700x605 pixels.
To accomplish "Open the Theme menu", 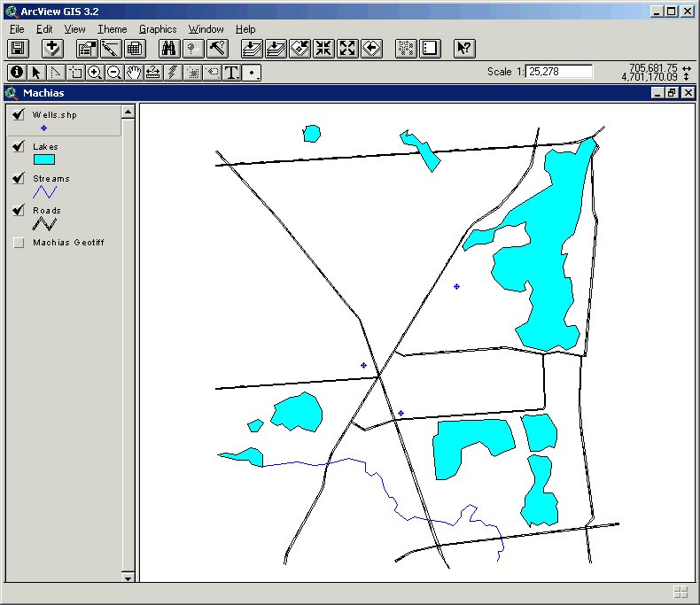I will [x=112, y=29].
